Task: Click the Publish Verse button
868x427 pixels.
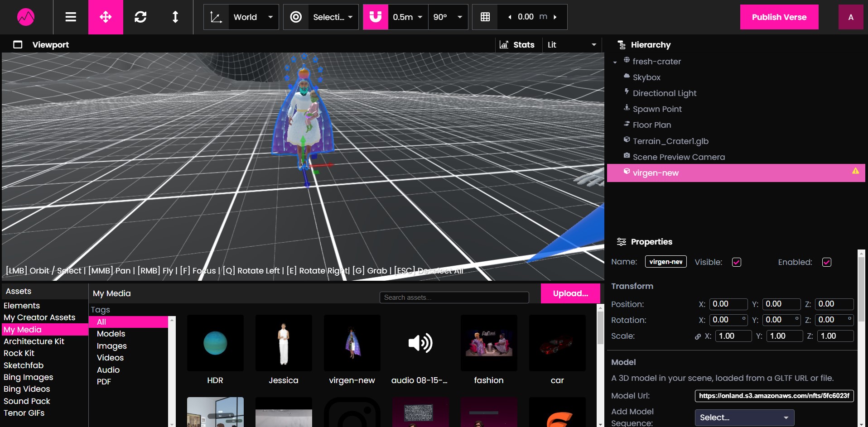Action: [x=779, y=17]
